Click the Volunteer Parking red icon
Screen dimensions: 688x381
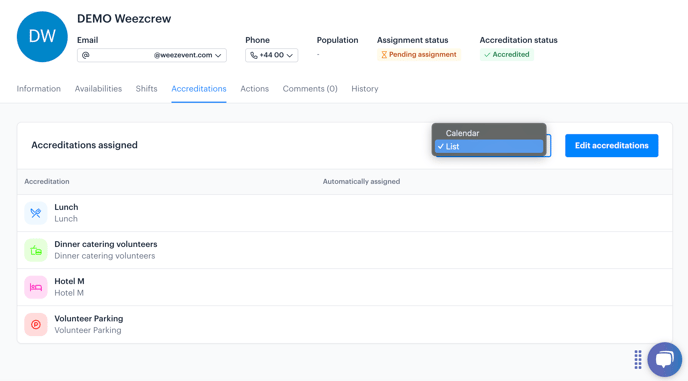tap(36, 324)
